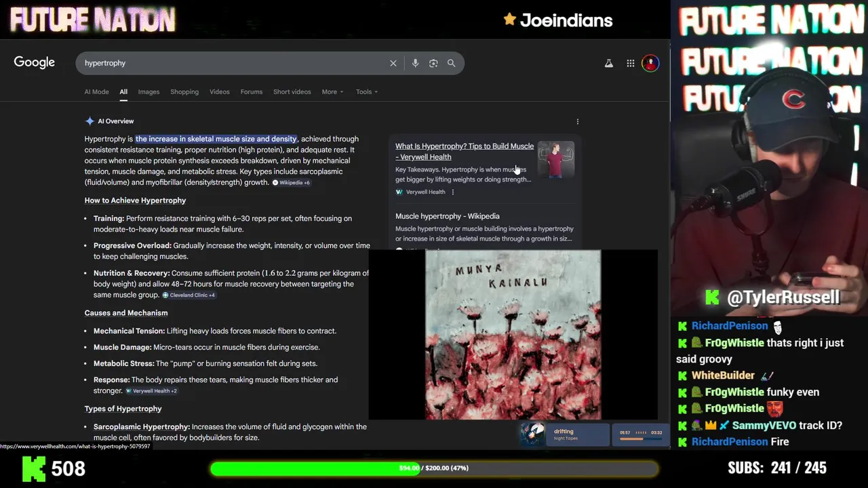Click the Google logo
Viewport: 868px width, 488px height.
[x=35, y=62]
